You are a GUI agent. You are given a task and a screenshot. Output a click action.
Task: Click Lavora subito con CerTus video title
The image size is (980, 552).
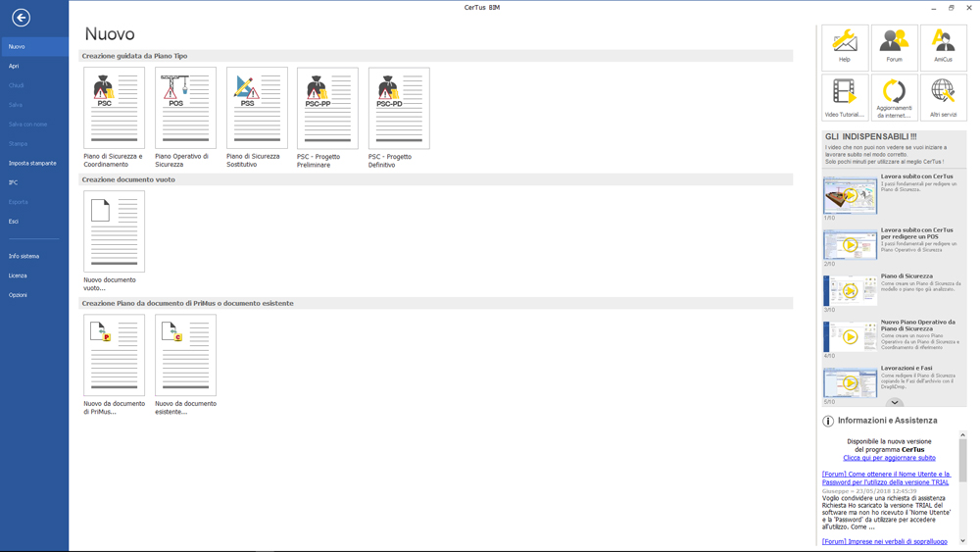point(917,176)
